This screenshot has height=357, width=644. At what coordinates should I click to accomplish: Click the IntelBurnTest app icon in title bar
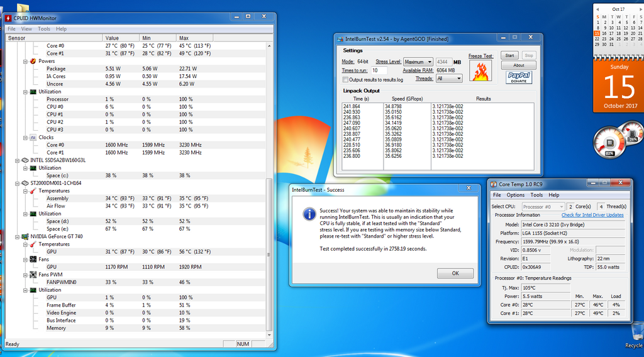tap(340, 39)
